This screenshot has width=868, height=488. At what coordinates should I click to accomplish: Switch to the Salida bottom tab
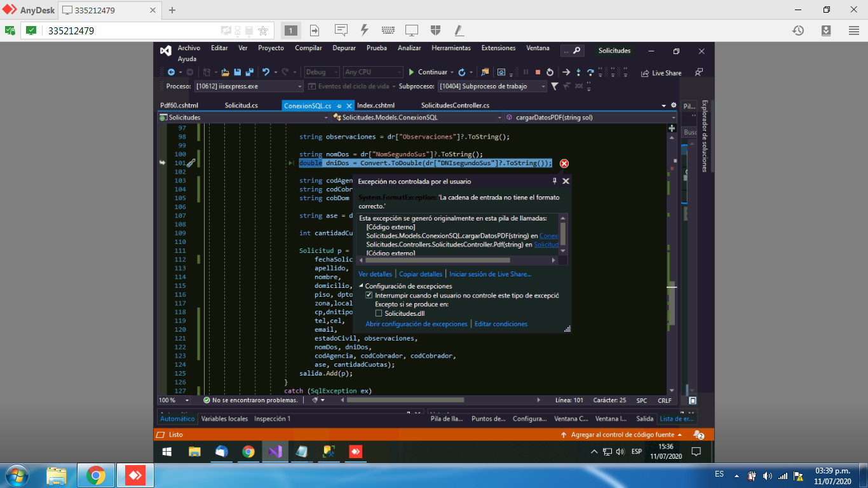(x=645, y=419)
